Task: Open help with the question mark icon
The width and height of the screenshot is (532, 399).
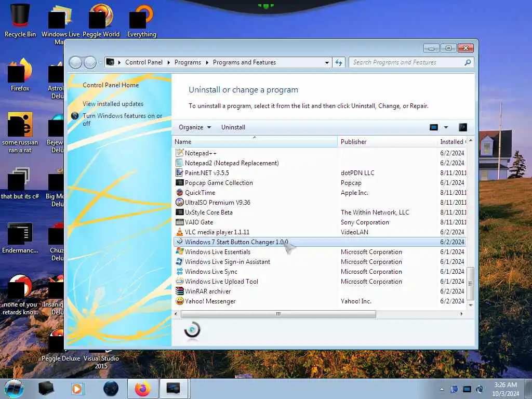Action: click(x=463, y=127)
